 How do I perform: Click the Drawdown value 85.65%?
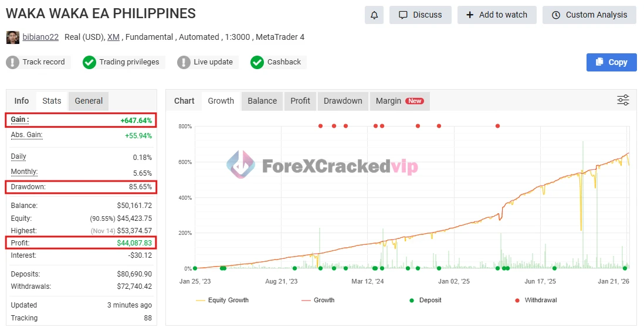point(140,187)
